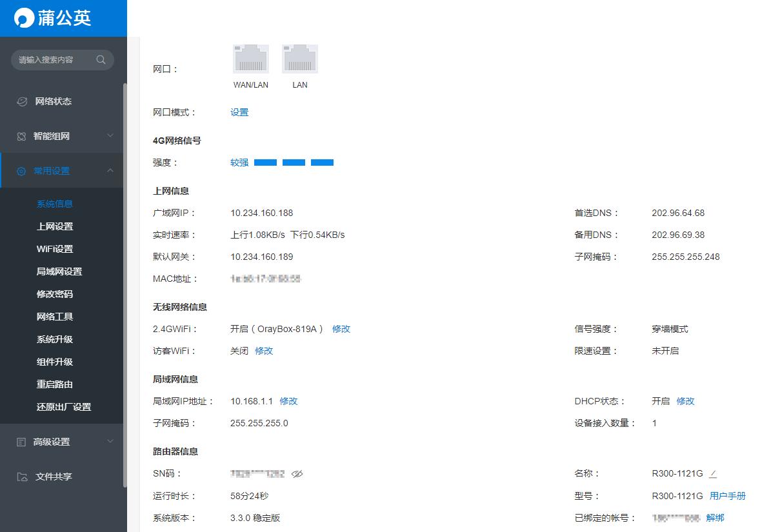
Task: Select the 网络状态 sidebar icon
Action: (22, 101)
